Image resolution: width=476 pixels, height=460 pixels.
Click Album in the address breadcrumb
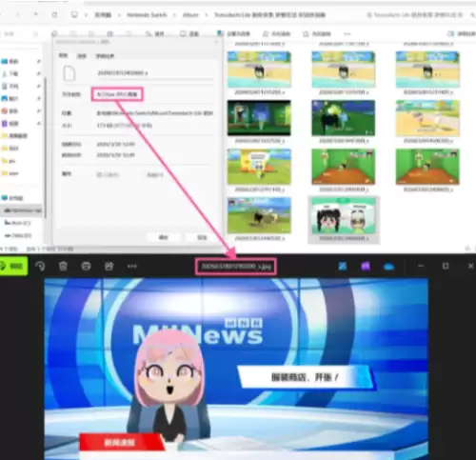[190, 14]
